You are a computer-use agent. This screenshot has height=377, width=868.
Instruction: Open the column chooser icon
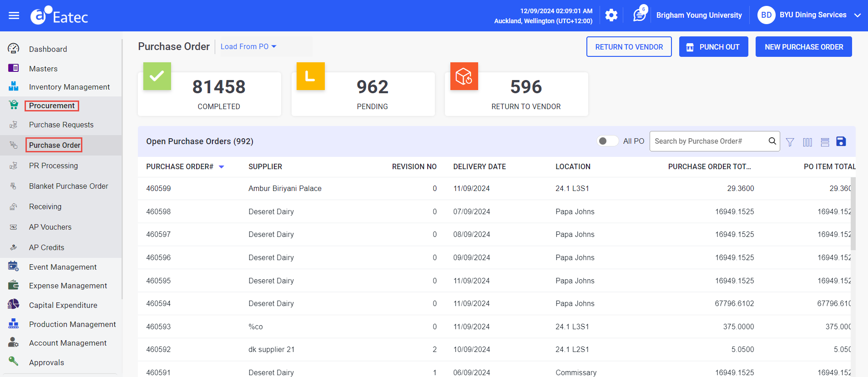point(807,142)
